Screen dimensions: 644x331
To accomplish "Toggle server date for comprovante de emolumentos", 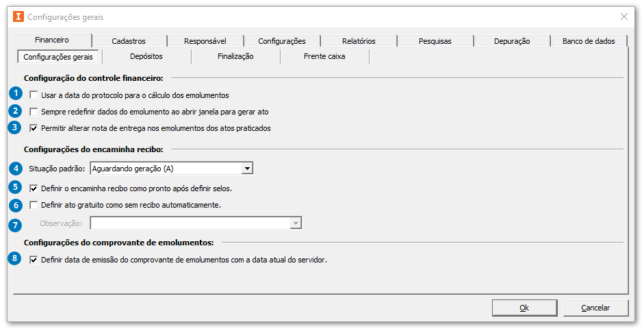I will pos(34,260).
